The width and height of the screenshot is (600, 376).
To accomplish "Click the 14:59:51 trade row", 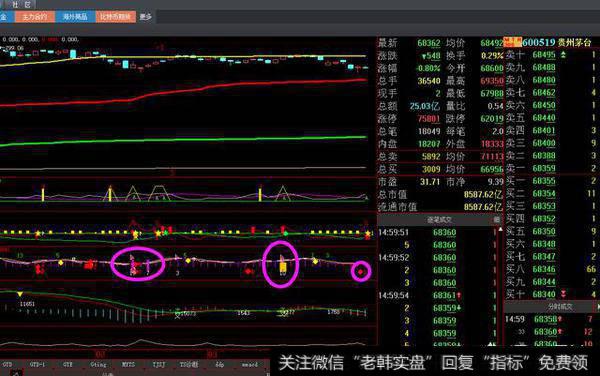I will tap(437, 232).
